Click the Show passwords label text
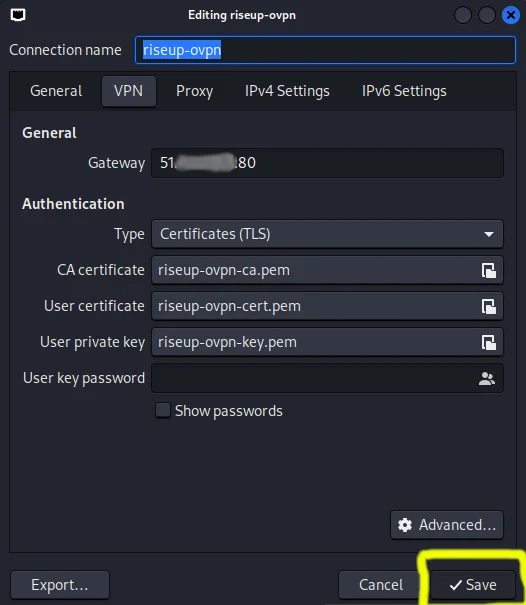Screen dimensions: 526x605 228,411
